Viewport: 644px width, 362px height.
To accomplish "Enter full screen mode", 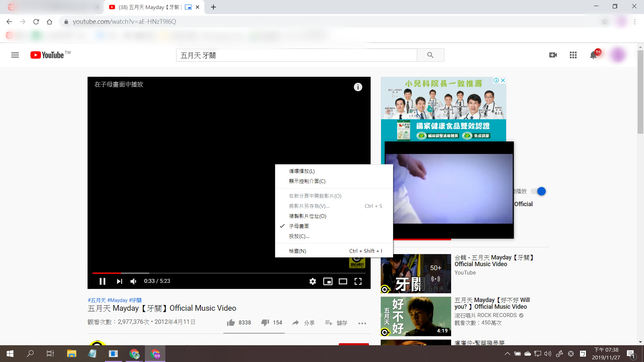I will point(358,281).
